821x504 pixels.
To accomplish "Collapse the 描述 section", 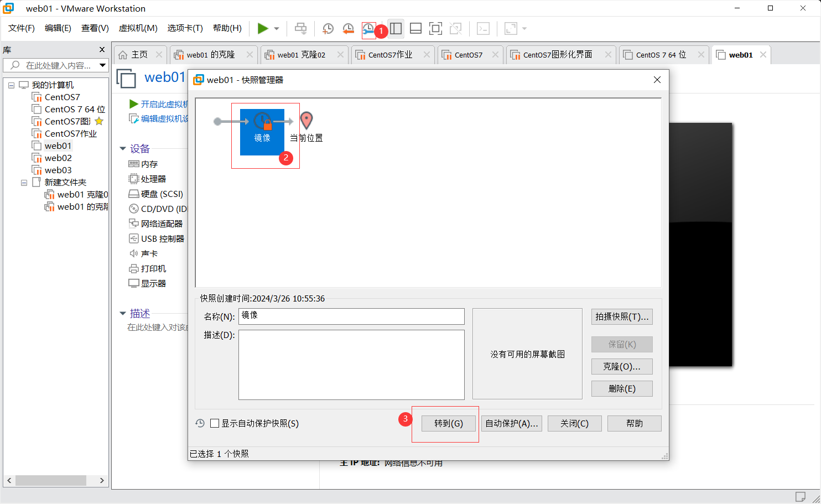I will [123, 313].
